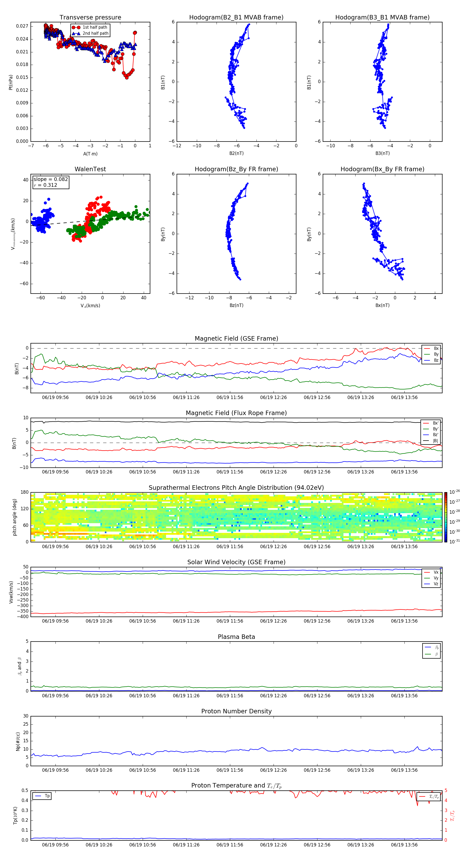Click the "B2(nT)" x-axis label
The height and width of the screenshot is (868, 473).
coord(236,153)
